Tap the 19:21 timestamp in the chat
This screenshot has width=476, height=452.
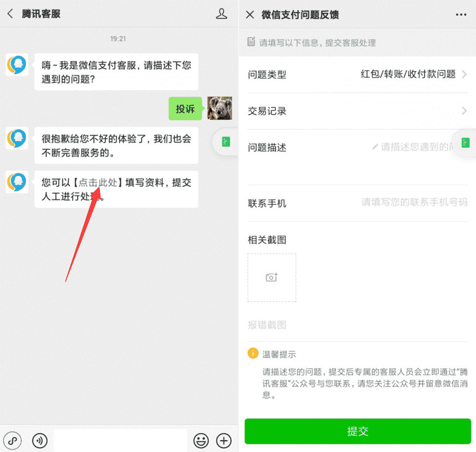(118, 39)
